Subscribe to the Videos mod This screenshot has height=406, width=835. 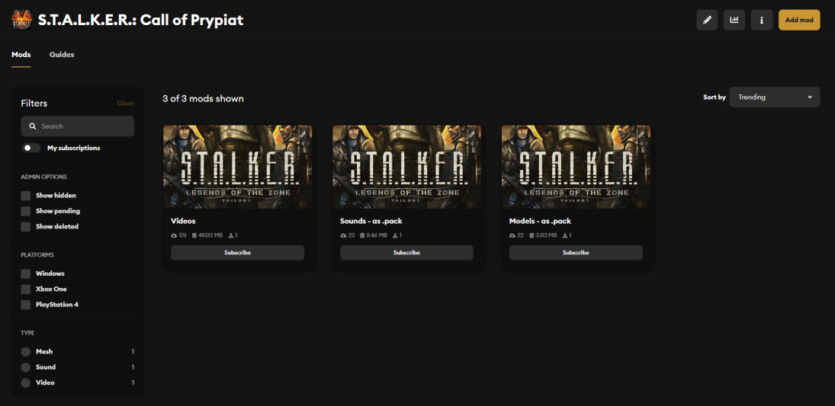[x=237, y=253]
